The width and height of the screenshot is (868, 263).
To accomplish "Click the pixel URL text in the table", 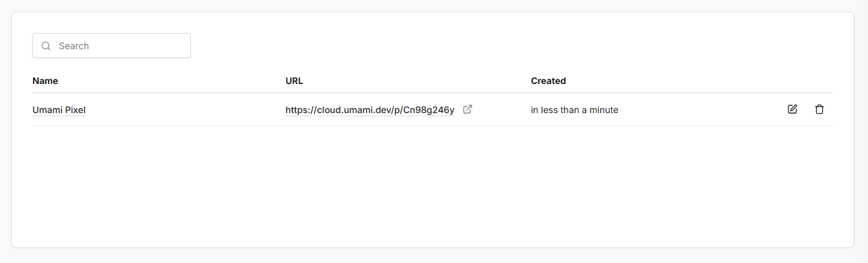I will [369, 110].
